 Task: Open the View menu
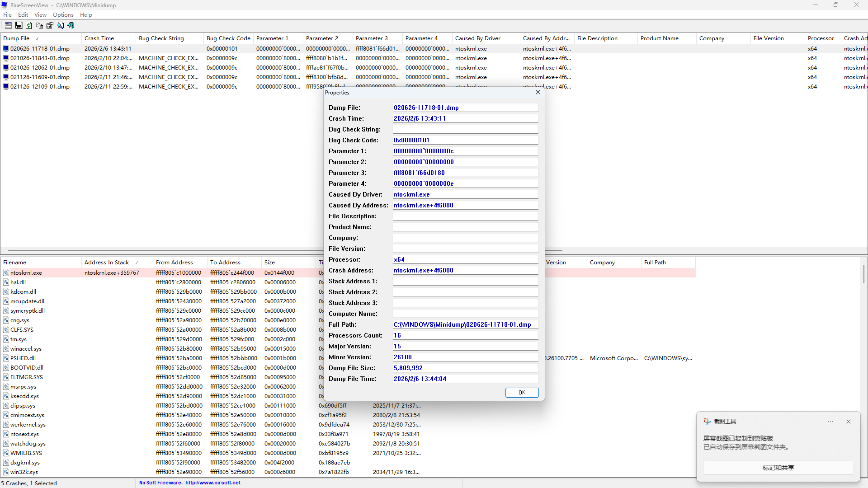pyautogui.click(x=40, y=15)
